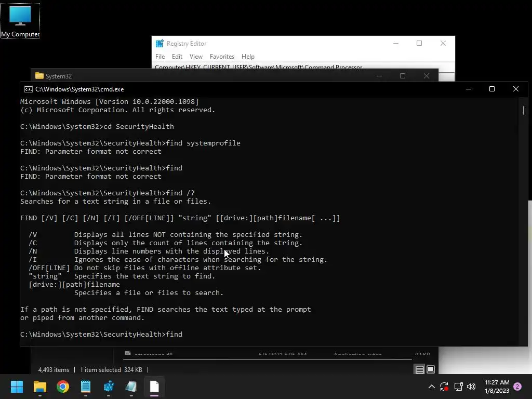Maximize the cmd.exe window

tap(492, 89)
